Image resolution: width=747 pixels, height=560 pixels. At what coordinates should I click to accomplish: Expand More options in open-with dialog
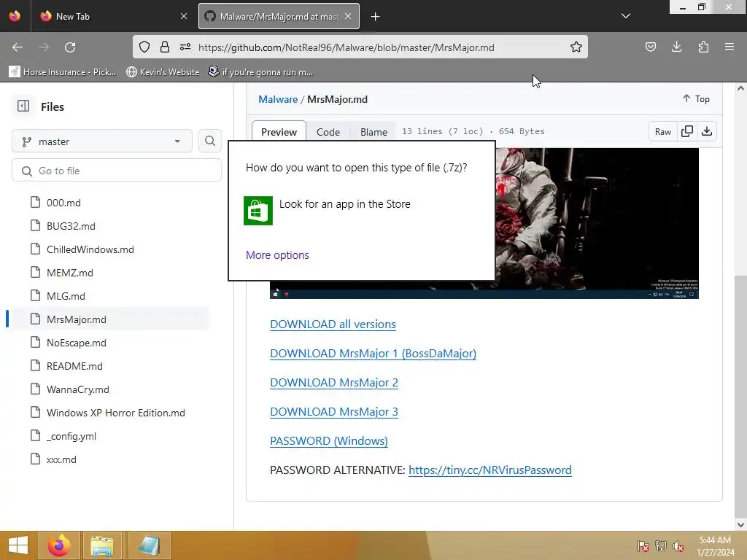[x=277, y=254]
